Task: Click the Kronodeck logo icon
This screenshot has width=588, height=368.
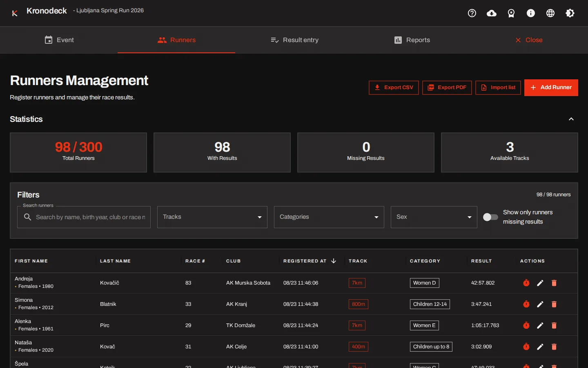Action: [15, 13]
